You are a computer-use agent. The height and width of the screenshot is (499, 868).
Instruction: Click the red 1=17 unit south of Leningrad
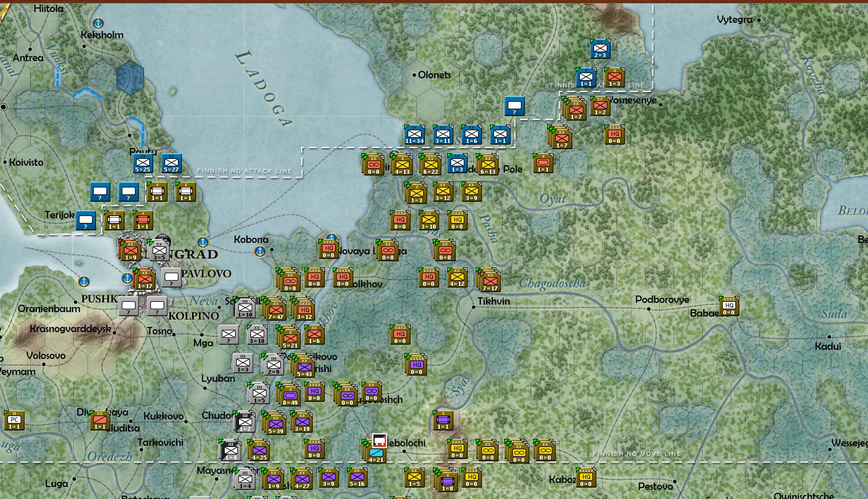click(144, 279)
